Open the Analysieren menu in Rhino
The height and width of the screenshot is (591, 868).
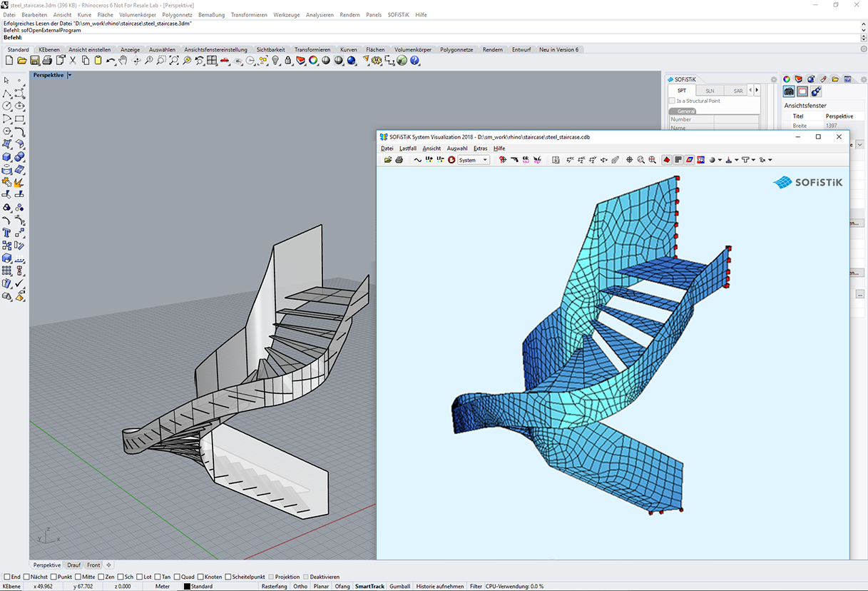(x=320, y=14)
